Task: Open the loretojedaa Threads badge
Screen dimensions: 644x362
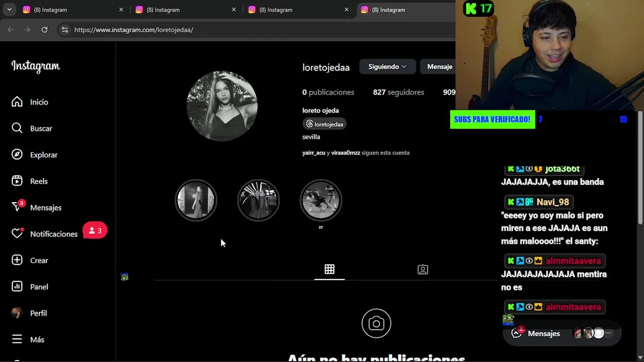Action: coord(325,124)
